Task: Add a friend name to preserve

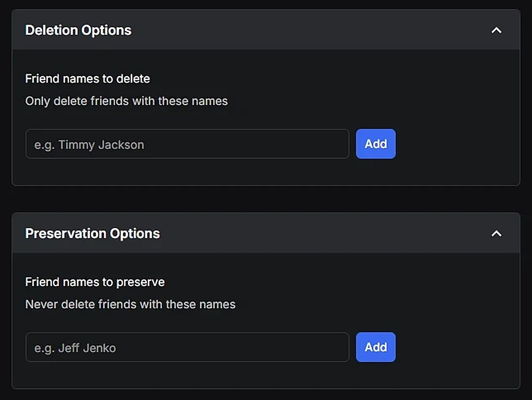Action: (375, 347)
